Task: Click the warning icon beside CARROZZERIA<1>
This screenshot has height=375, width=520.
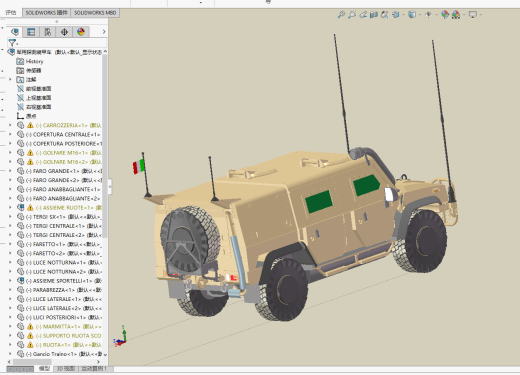Action: [x=30, y=125]
